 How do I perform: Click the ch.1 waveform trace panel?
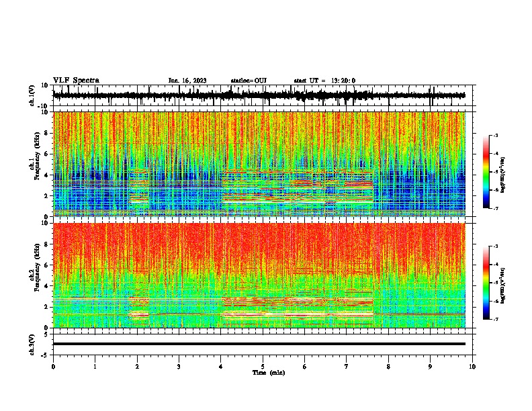[264, 95]
